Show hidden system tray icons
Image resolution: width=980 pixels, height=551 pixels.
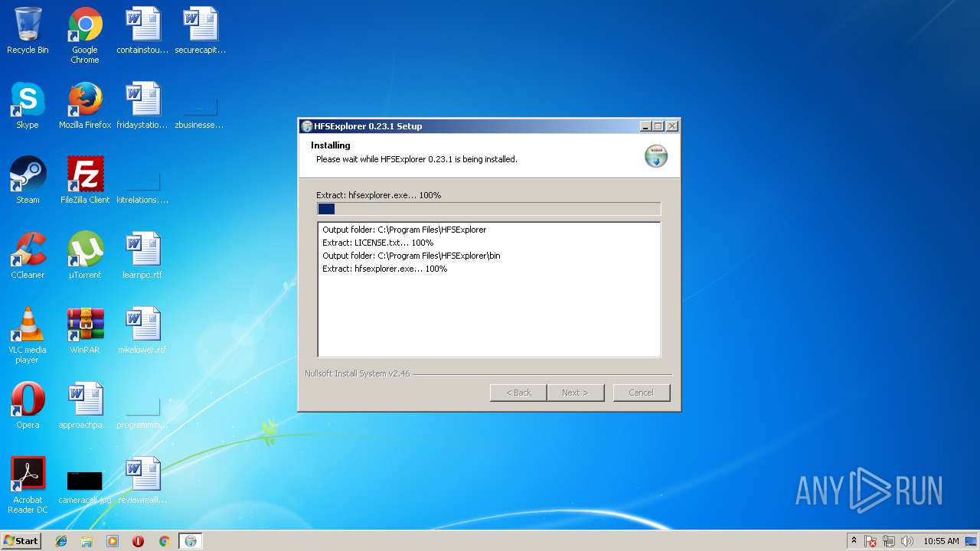854,541
